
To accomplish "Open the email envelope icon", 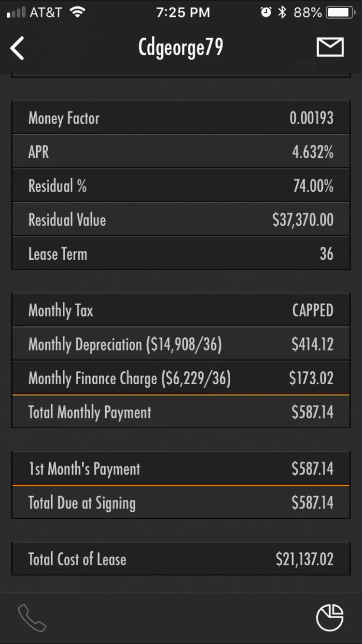I will click(330, 47).
